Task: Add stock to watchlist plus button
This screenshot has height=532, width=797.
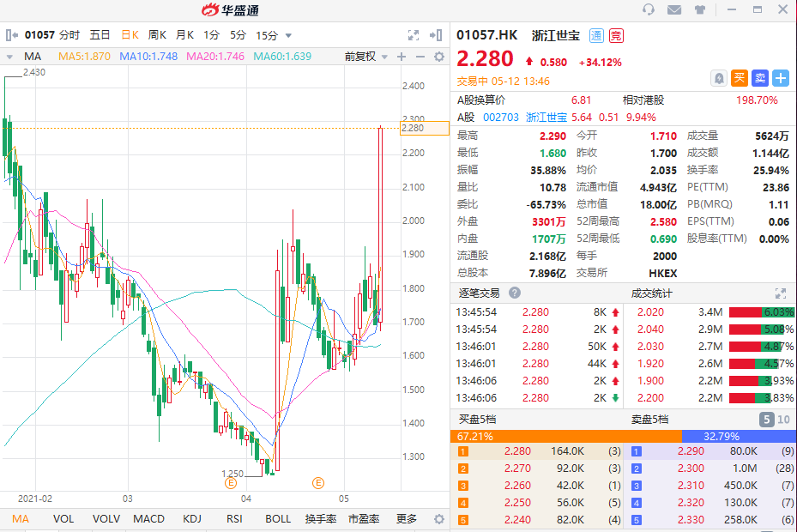Action: (781, 78)
